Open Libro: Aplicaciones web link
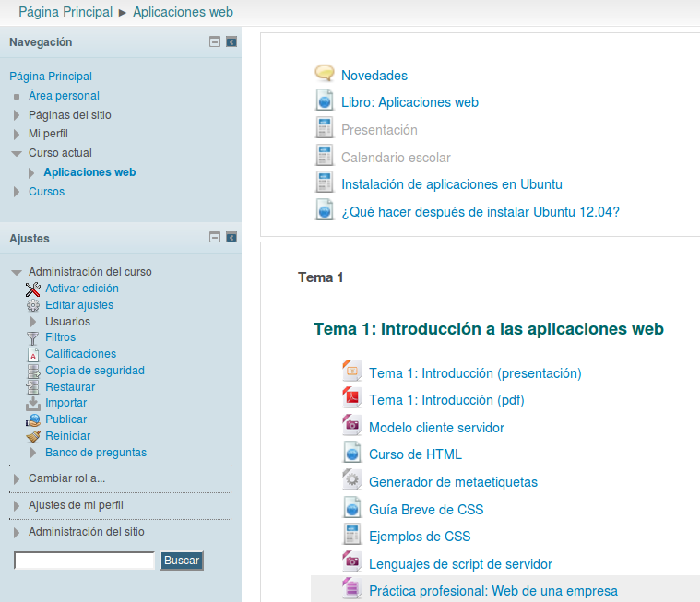This screenshot has height=602, width=700. (409, 102)
